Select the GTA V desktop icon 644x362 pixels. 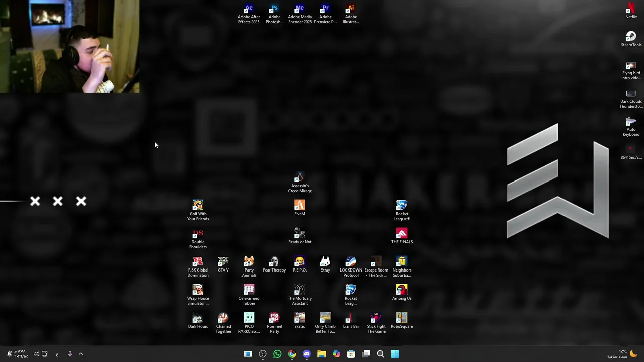point(223,264)
